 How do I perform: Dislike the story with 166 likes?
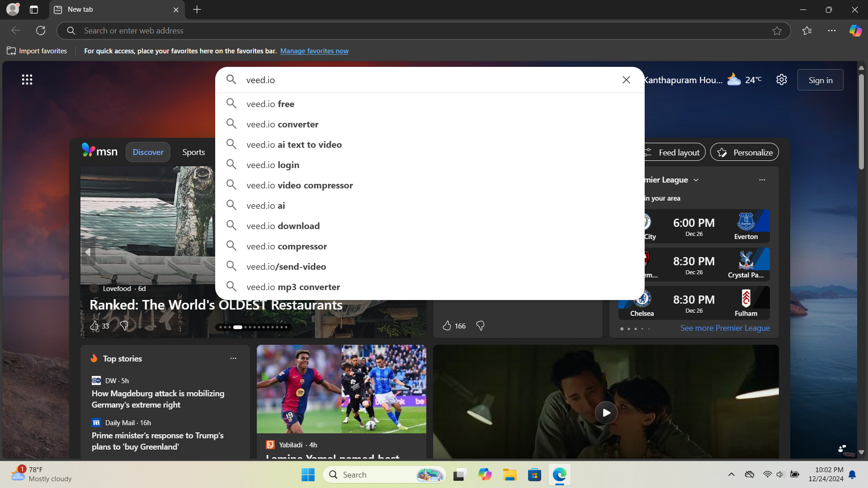pos(480,326)
